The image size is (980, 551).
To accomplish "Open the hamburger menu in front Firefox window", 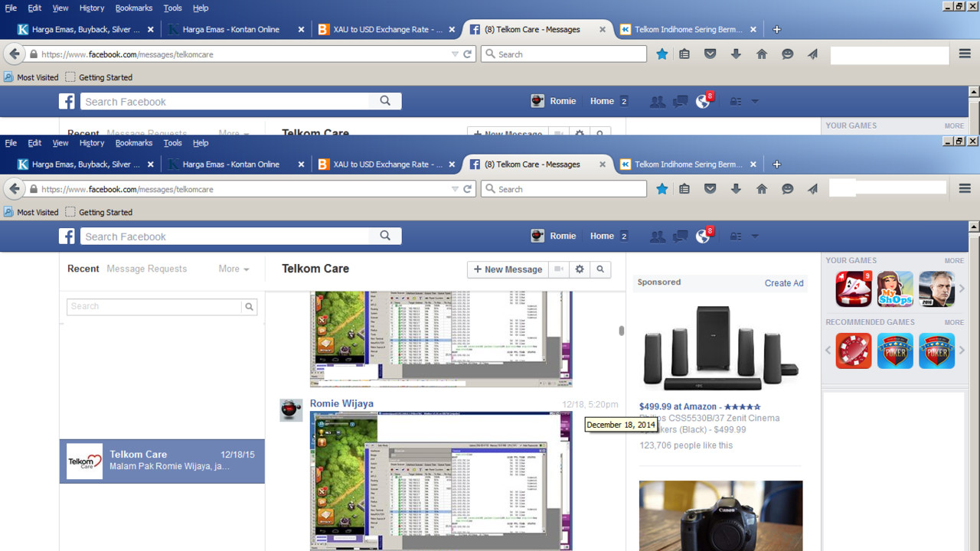I will [965, 189].
